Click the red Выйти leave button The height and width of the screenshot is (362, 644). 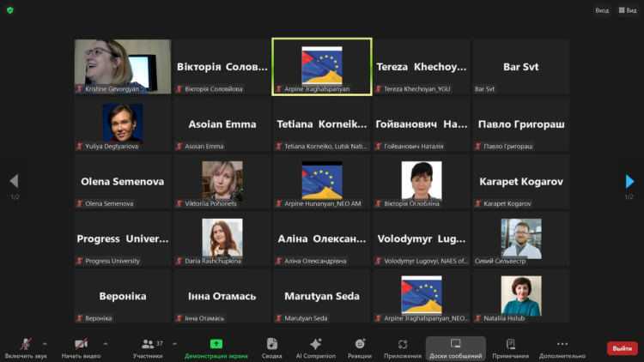(623, 348)
